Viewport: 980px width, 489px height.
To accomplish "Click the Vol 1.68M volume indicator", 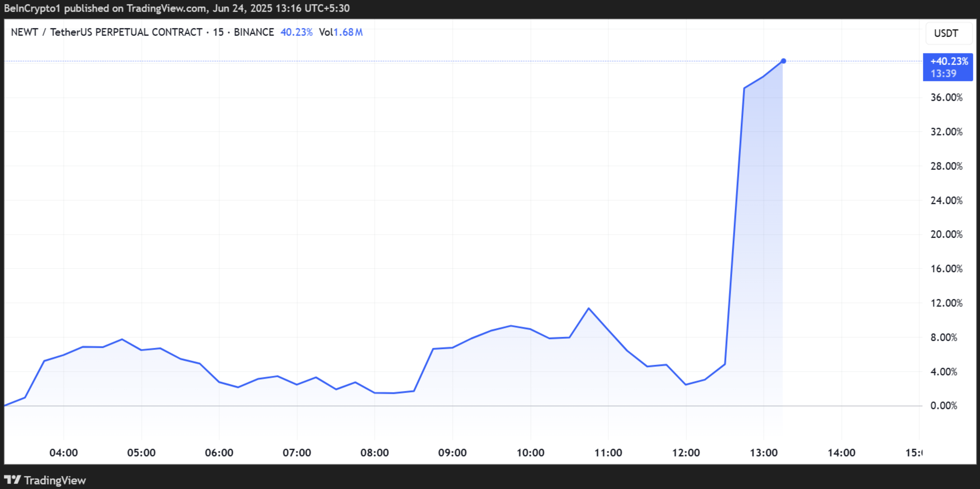I will pos(341,33).
